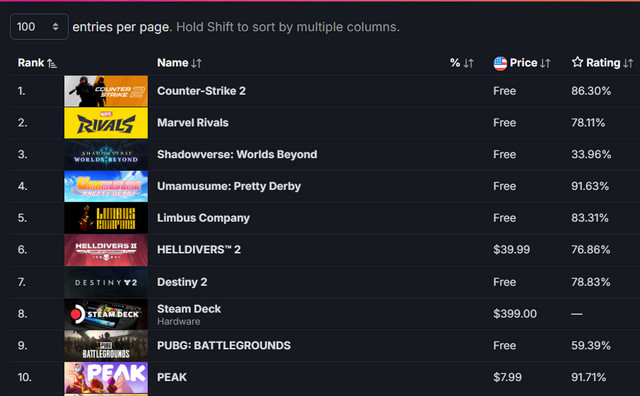Open the PUBG: BATTLEGROUNDS thumbnail image
Viewport: 640px width, 396px height.
106,346
